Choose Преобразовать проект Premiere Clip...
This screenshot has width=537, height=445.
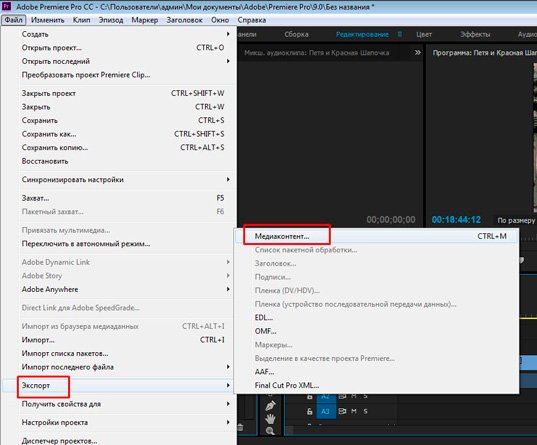coord(119,75)
